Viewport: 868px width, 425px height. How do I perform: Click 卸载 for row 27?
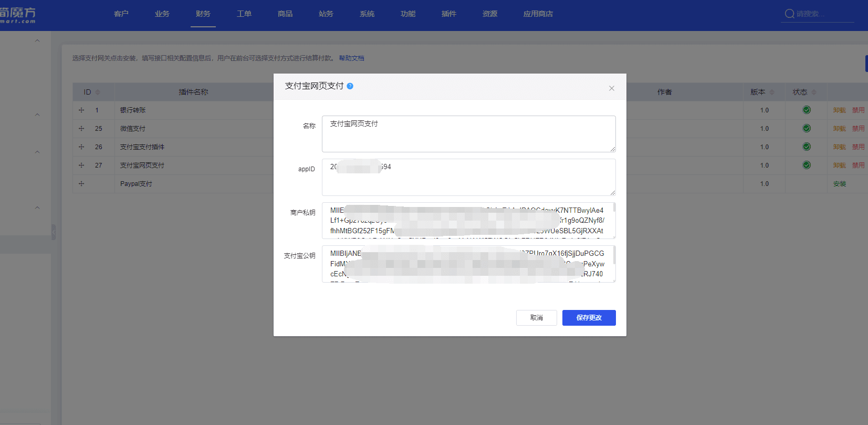click(840, 165)
